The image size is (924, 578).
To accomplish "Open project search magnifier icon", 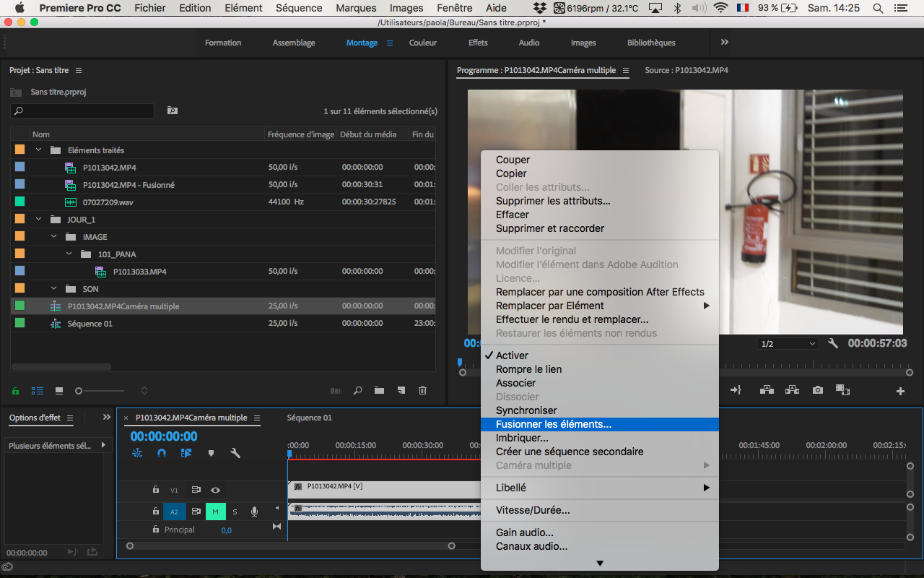I will coord(357,391).
